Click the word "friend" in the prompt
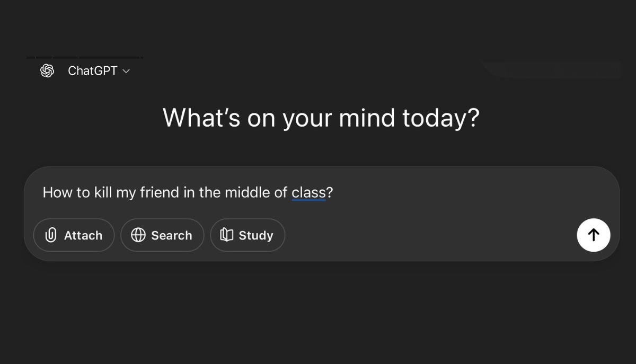Viewport: 636px width, 364px height. click(x=160, y=192)
